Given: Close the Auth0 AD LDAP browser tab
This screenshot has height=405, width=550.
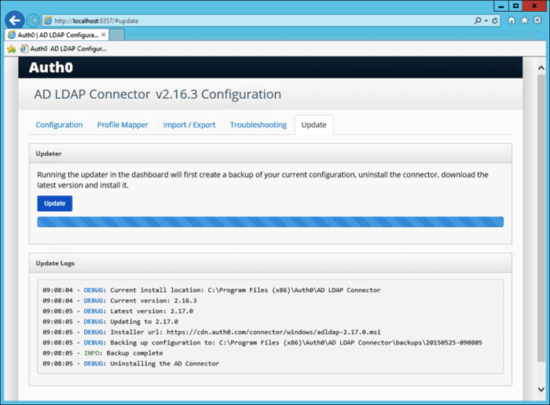Looking at the screenshot, I should pos(103,35).
